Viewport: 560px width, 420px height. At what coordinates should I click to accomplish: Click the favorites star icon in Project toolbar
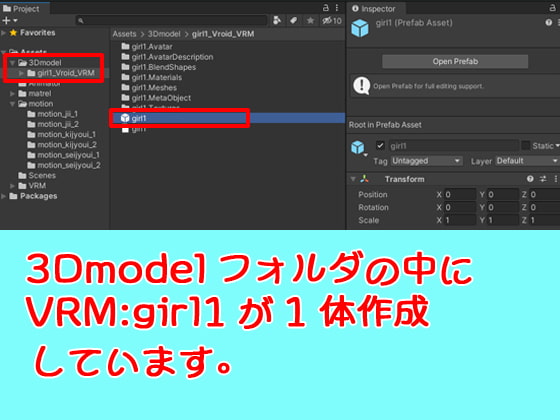click(x=310, y=21)
